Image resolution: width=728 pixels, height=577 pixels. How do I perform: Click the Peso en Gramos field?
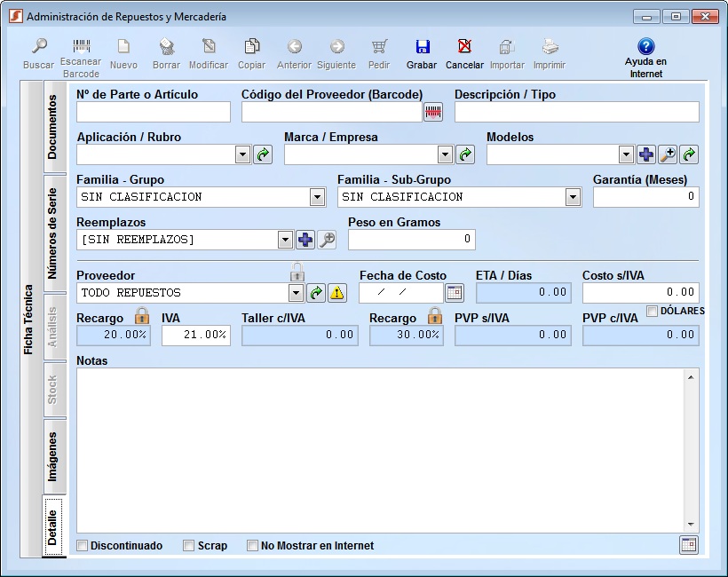coord(412,240)
